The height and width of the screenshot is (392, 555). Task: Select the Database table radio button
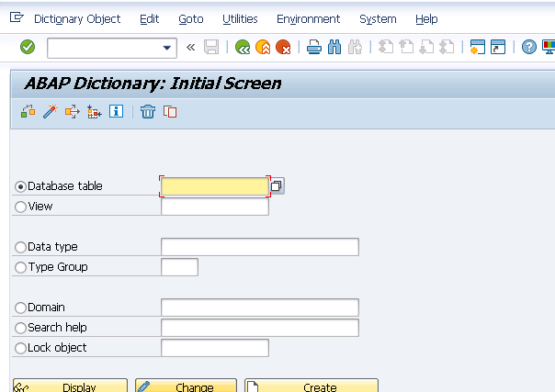coord(20,186)
